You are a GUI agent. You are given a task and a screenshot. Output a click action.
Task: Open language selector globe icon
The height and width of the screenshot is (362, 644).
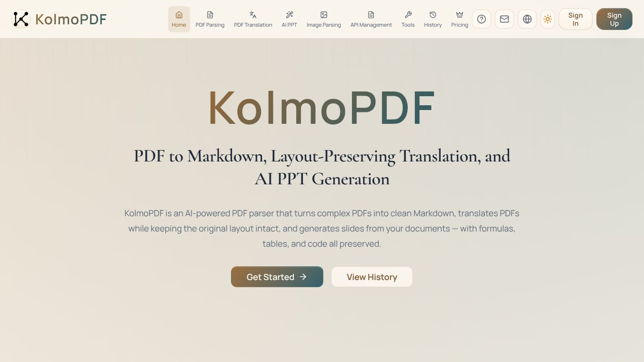pos(527,19)
